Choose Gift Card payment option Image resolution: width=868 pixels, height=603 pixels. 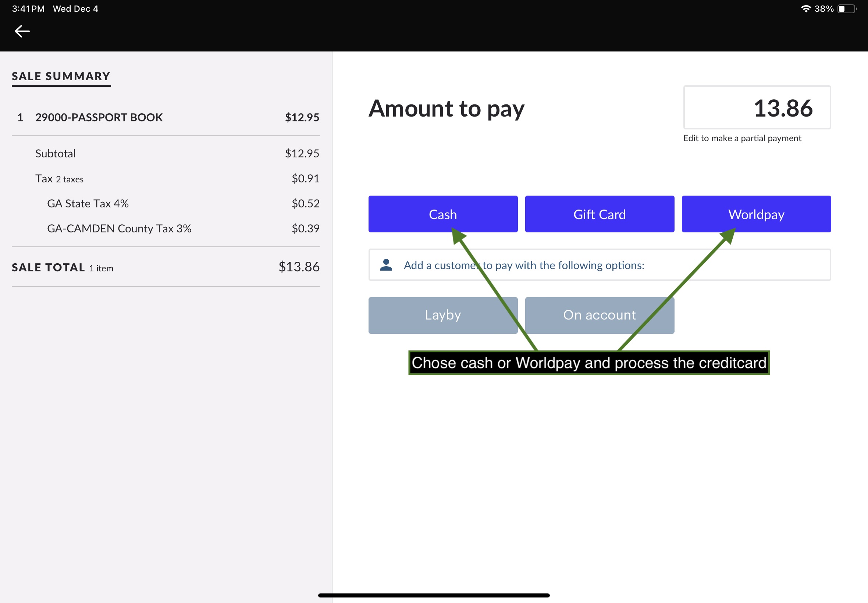[600, 214]
